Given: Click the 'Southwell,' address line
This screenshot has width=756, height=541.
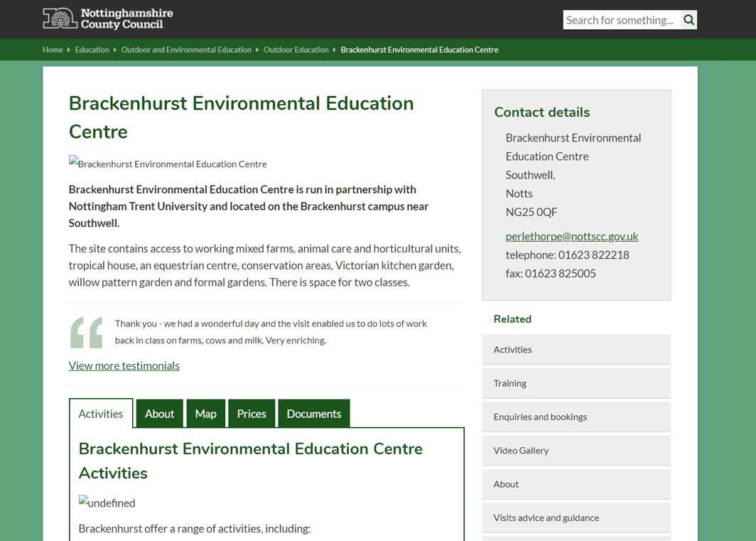Looking at the screenshot, I should point(530,175).
